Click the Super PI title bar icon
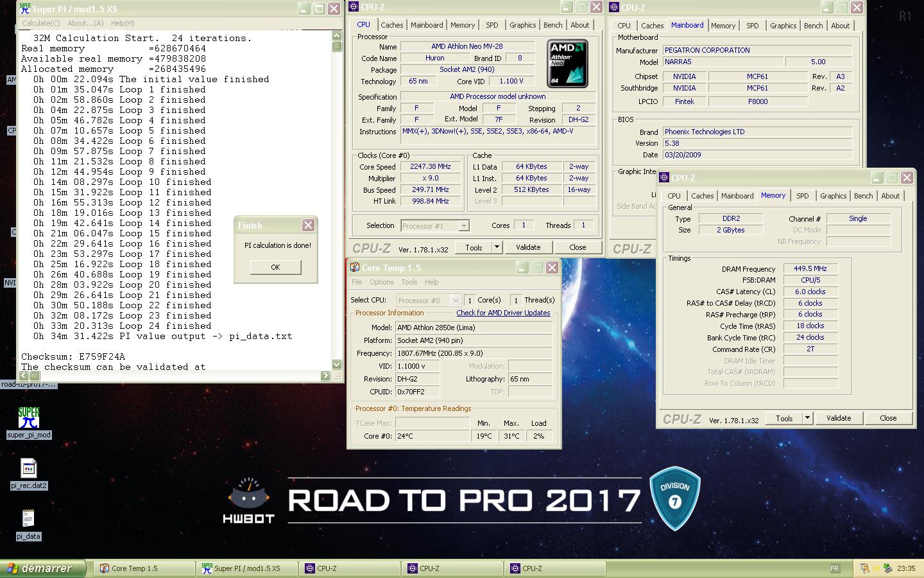The image size is (924, 578). [x=25, y=8]
